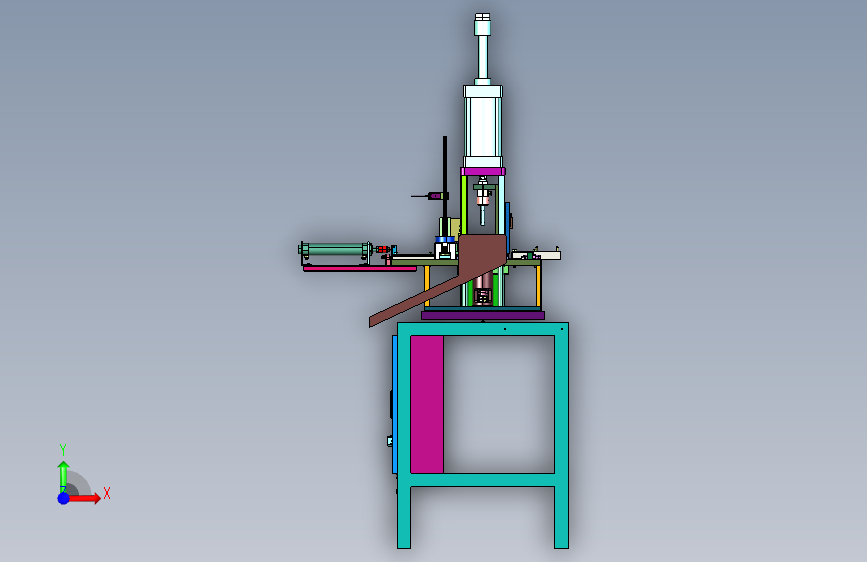The image size is (867, 562).
Task: Select the large white vertical pneumatic cylinder body
Action: (x=483, y=126)
